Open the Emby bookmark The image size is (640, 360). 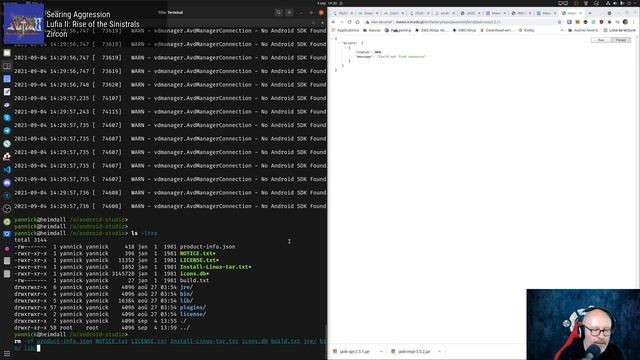[526, 30]
